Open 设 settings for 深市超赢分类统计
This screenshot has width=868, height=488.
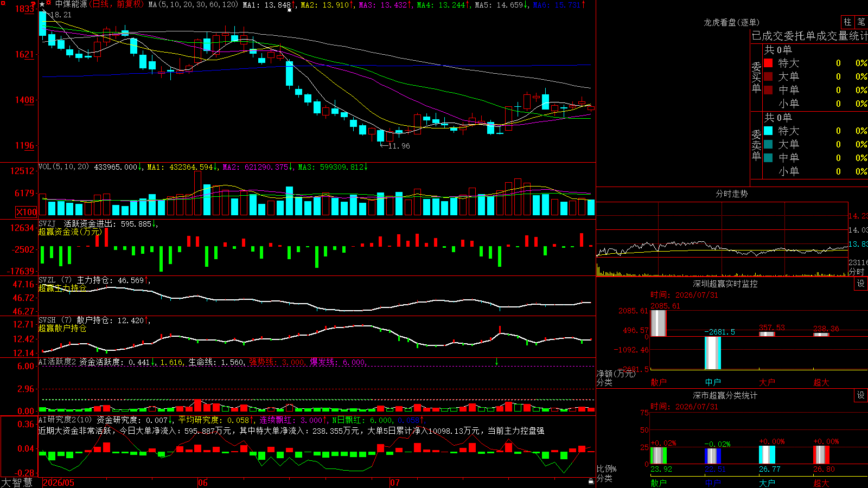(861, 395)
